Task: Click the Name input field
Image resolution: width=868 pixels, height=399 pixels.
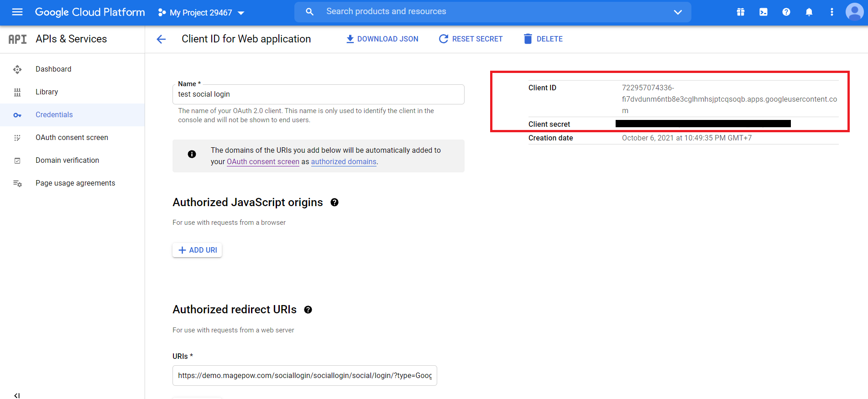Action: (x=318, y=94)
